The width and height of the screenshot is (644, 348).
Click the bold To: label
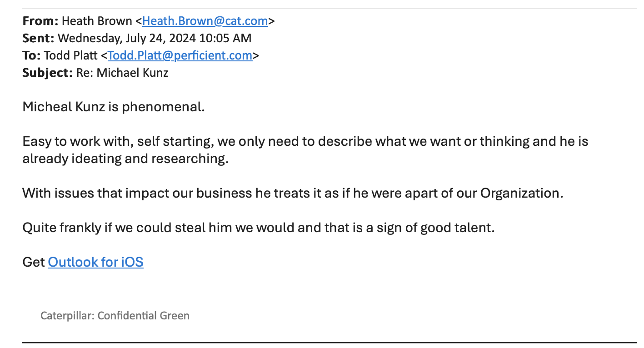pos(31,55)
